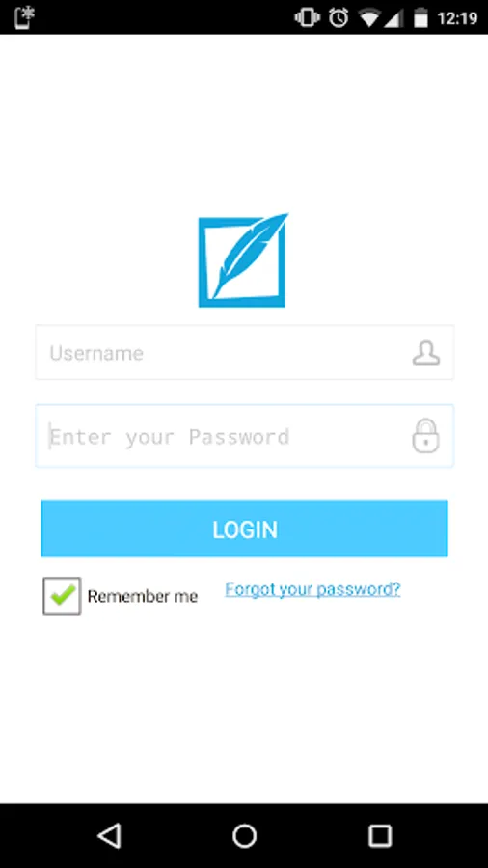Tap the 12:19 clock in status bar
The image size is (488, 868).
click(457, 18)
